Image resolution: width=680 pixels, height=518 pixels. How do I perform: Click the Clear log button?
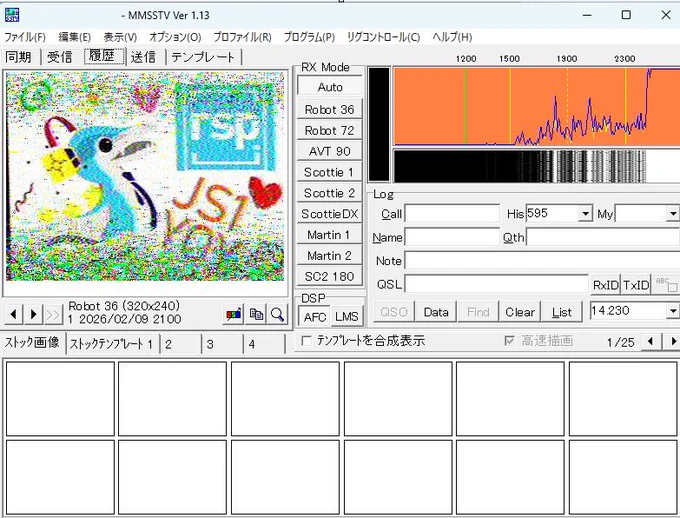pyautogui.click(x=520, y=312)
